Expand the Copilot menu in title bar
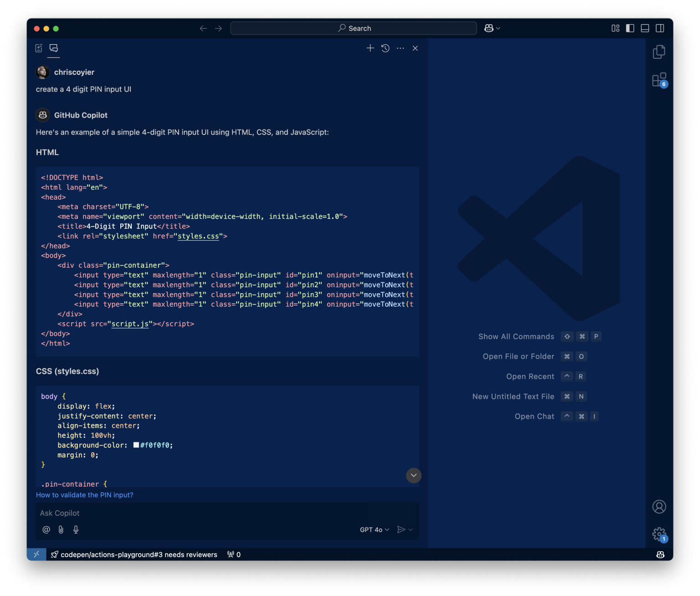Screen dimensions: 700x596 pyautogui.click(x=492, y=28)
